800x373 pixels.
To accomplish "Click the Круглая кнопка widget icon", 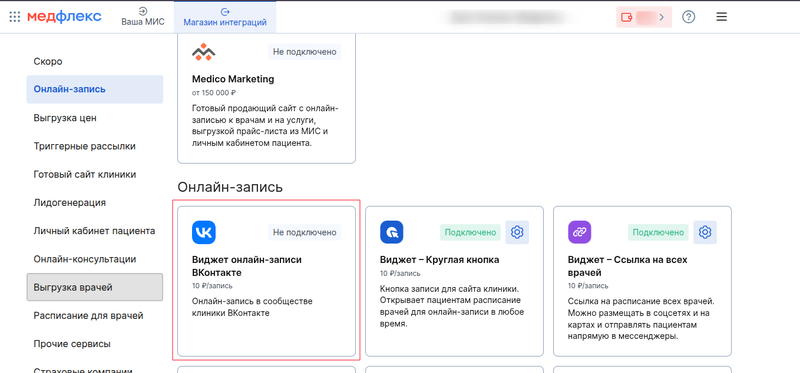I will point(392,232).
